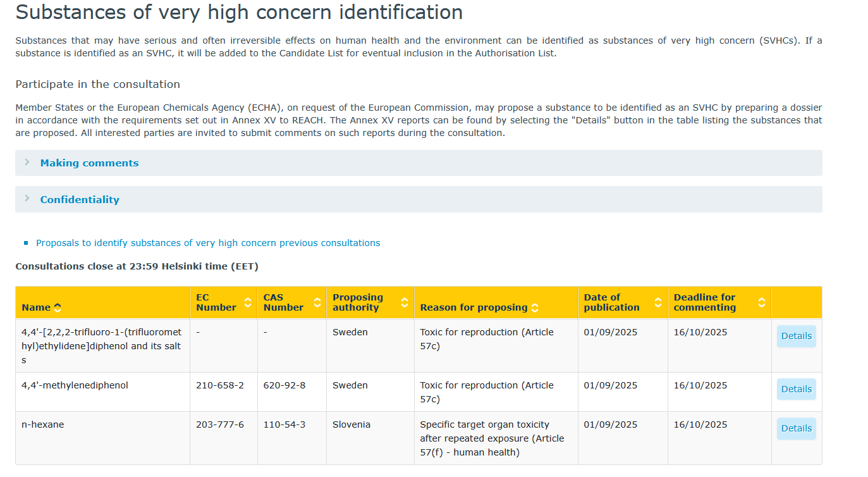Click the Slovenia proposing authority cell
The image size is (868, 477).
click(370, 438)
